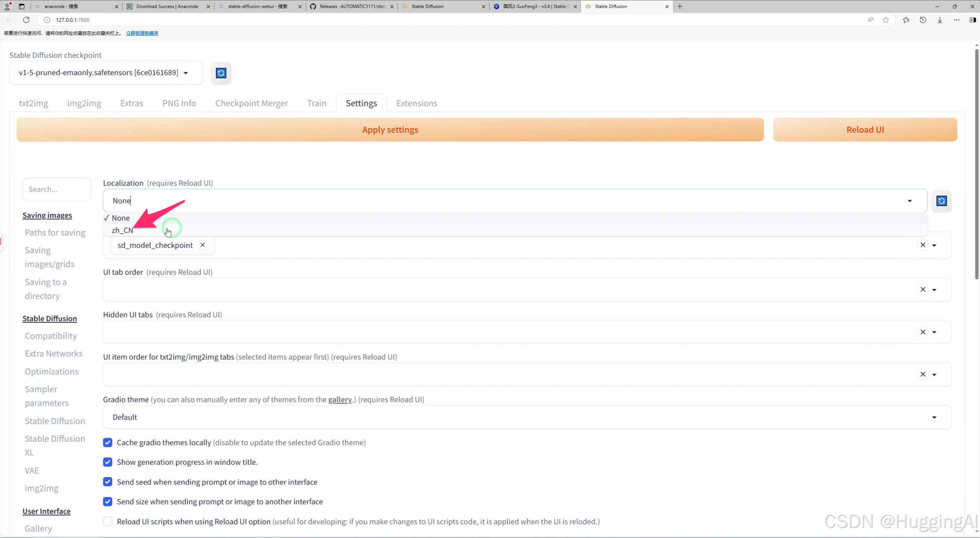Click the Localization refresh icon

pyautogui.click(x=941, y=200)
